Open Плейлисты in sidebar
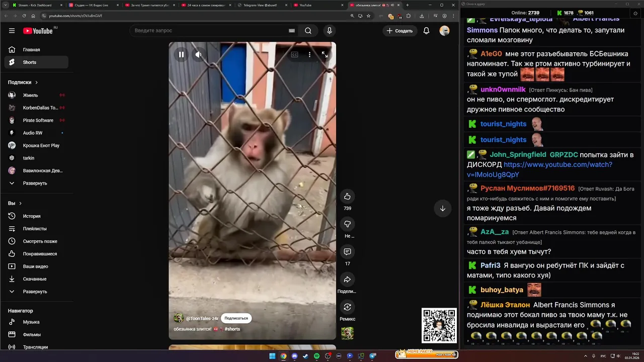This screenshot has width=644, height=362. pos(36,229)
